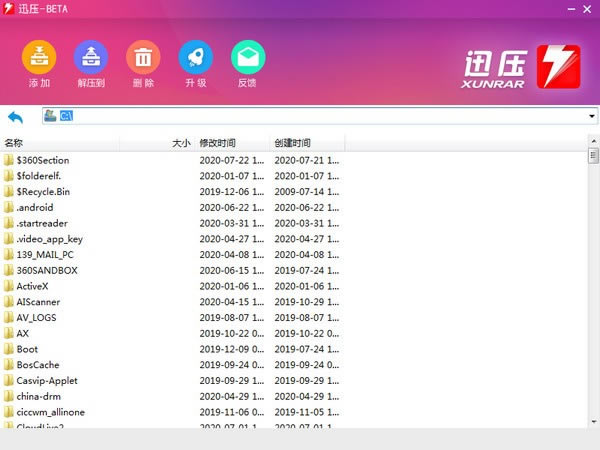The image size is (600, 450).
Task: Minimize the 迅压 window
Action: [571, 9]
